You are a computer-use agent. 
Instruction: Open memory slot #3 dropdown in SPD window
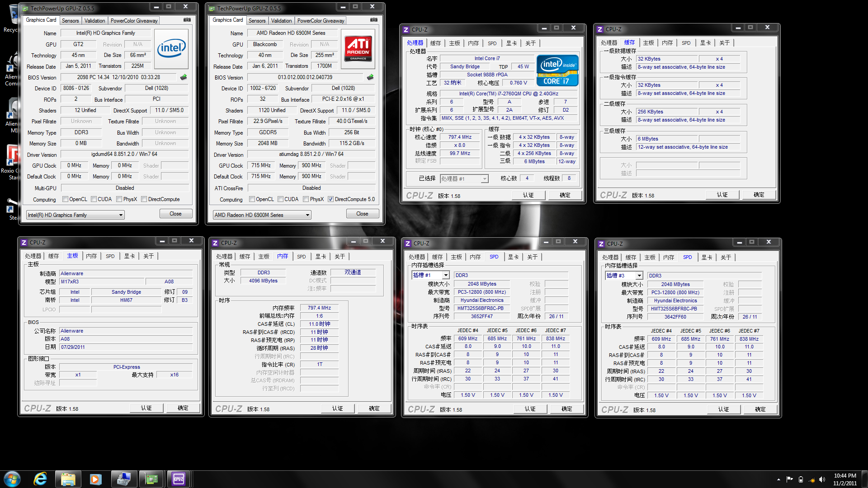click(x=624, y=276)
